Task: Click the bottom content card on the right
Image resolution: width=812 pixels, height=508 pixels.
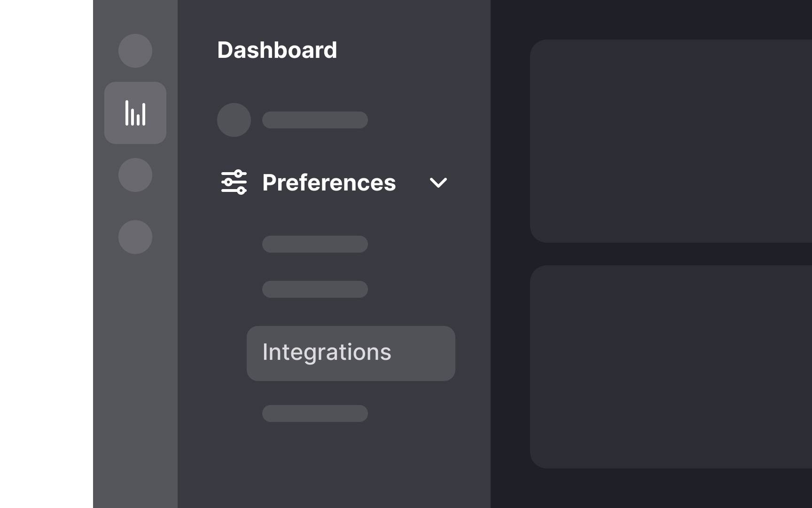Action: pos(672,367)
